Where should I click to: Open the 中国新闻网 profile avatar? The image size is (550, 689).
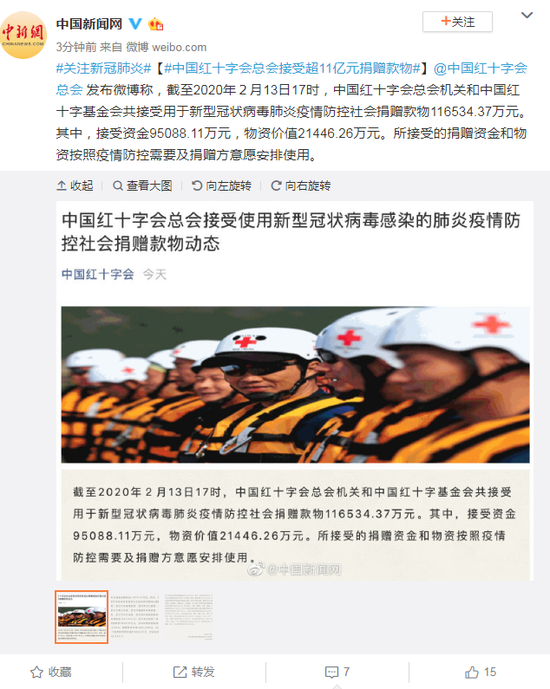point(23,35)
